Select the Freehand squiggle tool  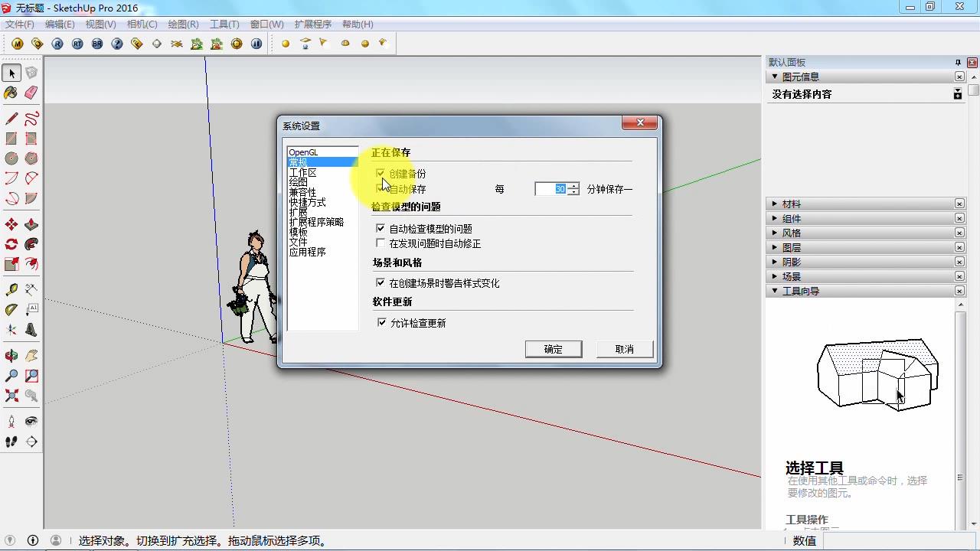click(31, 119)
